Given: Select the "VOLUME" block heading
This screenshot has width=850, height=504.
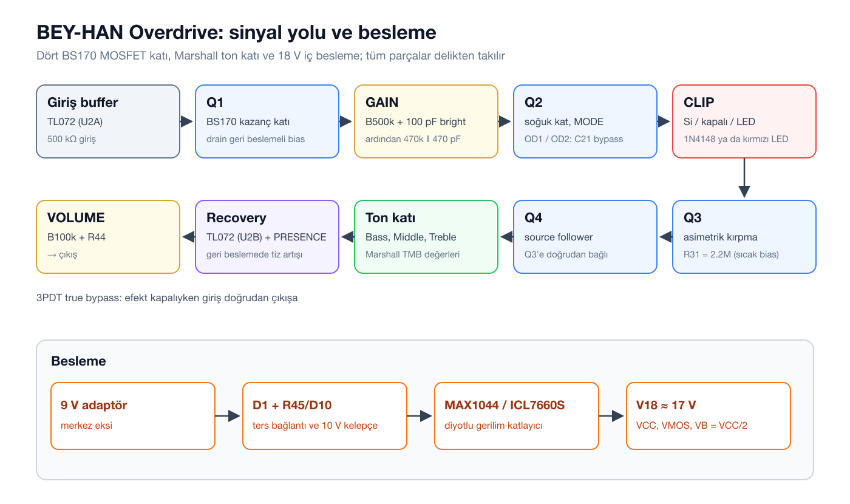Looking at the screenshot, I should 76,217.
